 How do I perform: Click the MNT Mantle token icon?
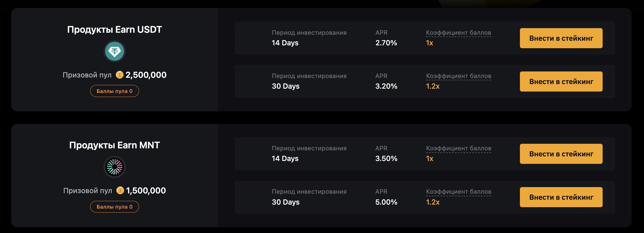pyautogui.click(x=115, y=167)
